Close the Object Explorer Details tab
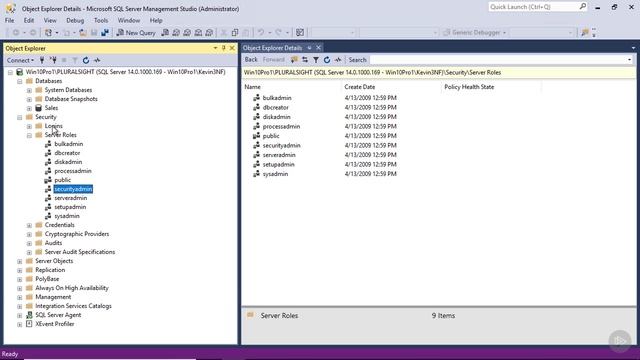 pyautogui.click(x=318, y=48)
